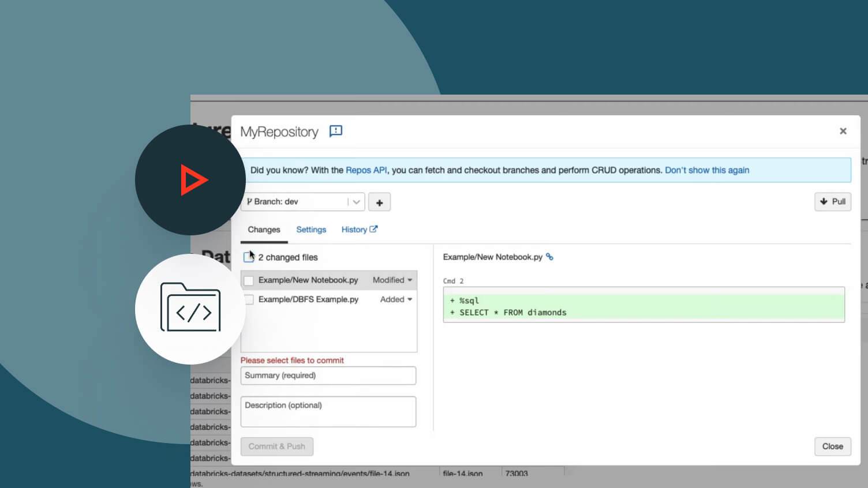Click the Description (optional) text area
Viewport: 868px width, 488px height.
click(328, 412)
